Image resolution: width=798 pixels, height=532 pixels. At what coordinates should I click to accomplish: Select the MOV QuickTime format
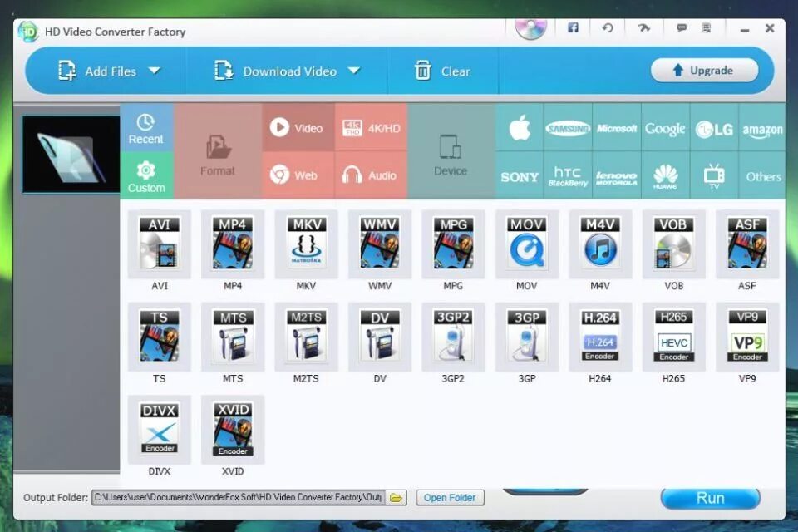pos(527,244)
